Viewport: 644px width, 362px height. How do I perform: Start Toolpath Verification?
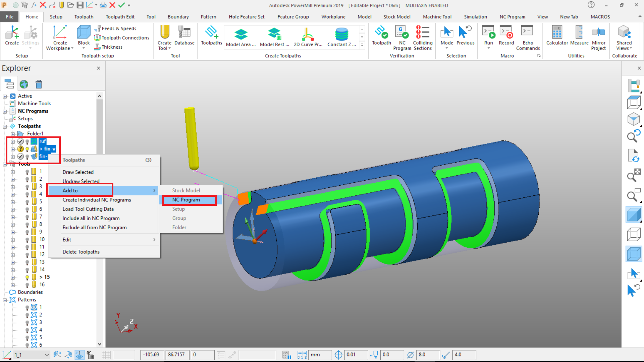pyautogui.click(x=381, y=35)
